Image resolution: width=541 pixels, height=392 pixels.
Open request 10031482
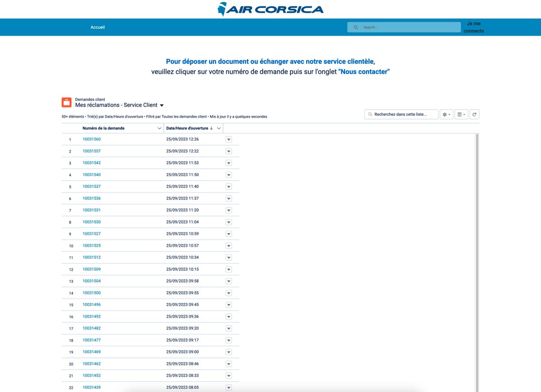tap(92, 328)
